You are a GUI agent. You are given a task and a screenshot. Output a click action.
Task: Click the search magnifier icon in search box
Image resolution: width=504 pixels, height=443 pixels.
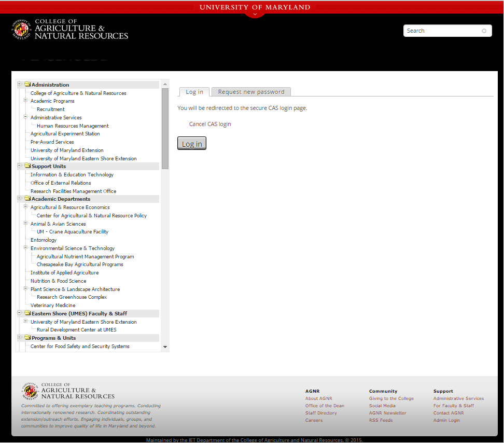(484, 31)
